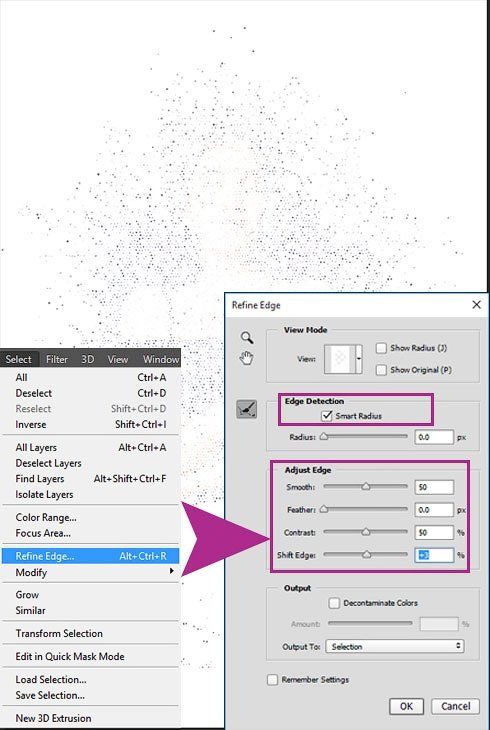Image resolution: width=490 pixels, height=730 pixels.
Task: Enable Show Radius (J) checkbox
Action: [x=381, y=348]
